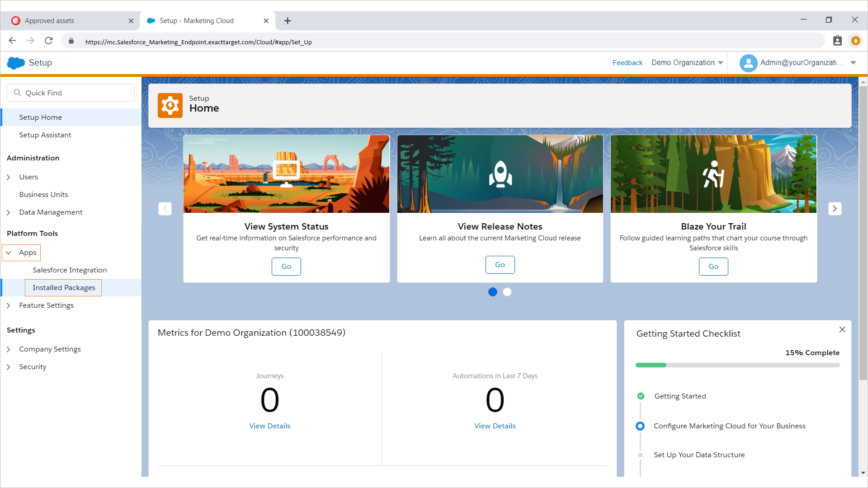Open the Demo Organization dropdown
868x488 pixels.
(x=687, y=63)
